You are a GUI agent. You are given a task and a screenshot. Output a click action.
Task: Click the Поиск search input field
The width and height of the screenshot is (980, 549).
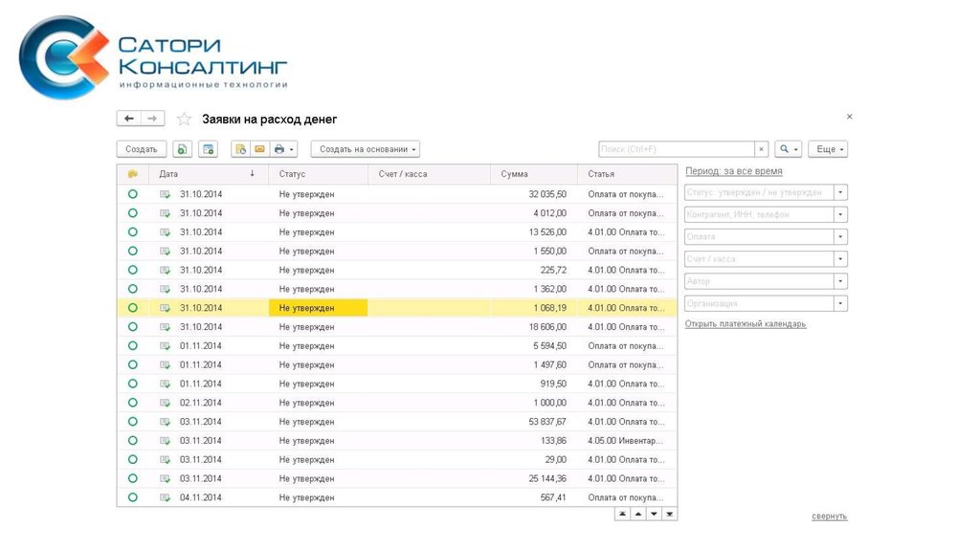coord(676,149)
